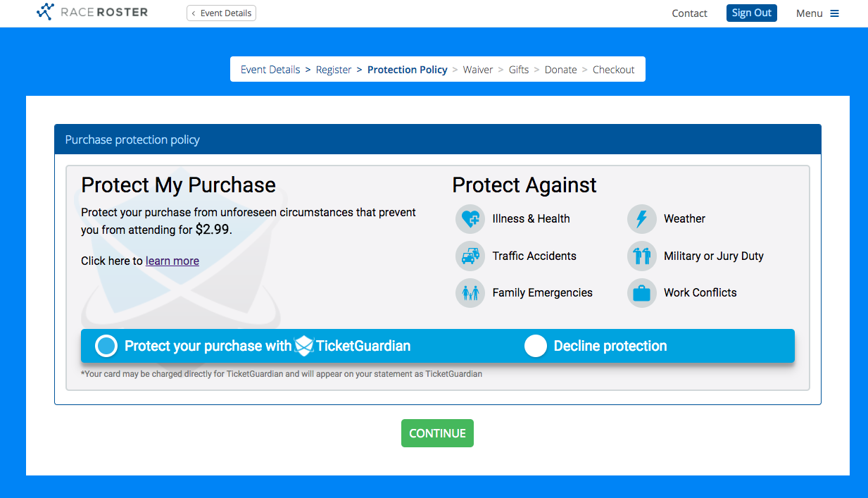Image resolution: width=868 pixels, height=498 pixels.
Task: Click the $2.99 price text
Action: click(212, 230)
